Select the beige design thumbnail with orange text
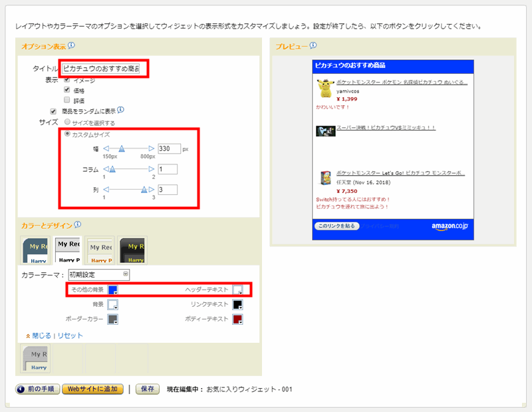Screen dimensions: 532x412 100,250
